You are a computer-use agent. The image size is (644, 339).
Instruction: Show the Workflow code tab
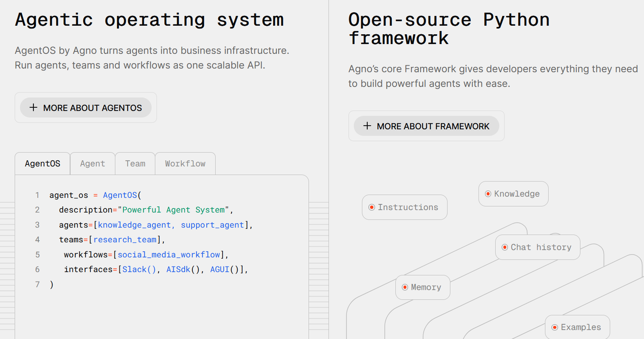pyautogui.click(x=185, y=164)
